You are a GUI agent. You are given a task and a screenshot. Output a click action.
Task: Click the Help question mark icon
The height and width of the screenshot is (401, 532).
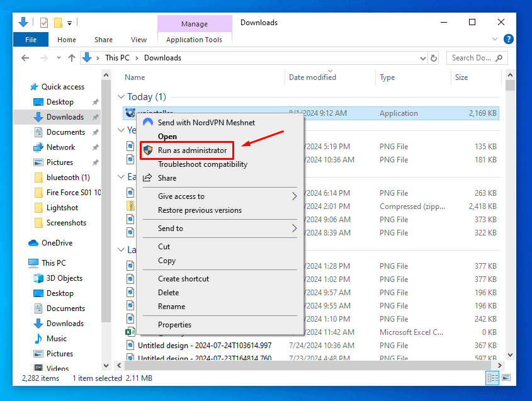pyautogui.click(x=508, y=39)
